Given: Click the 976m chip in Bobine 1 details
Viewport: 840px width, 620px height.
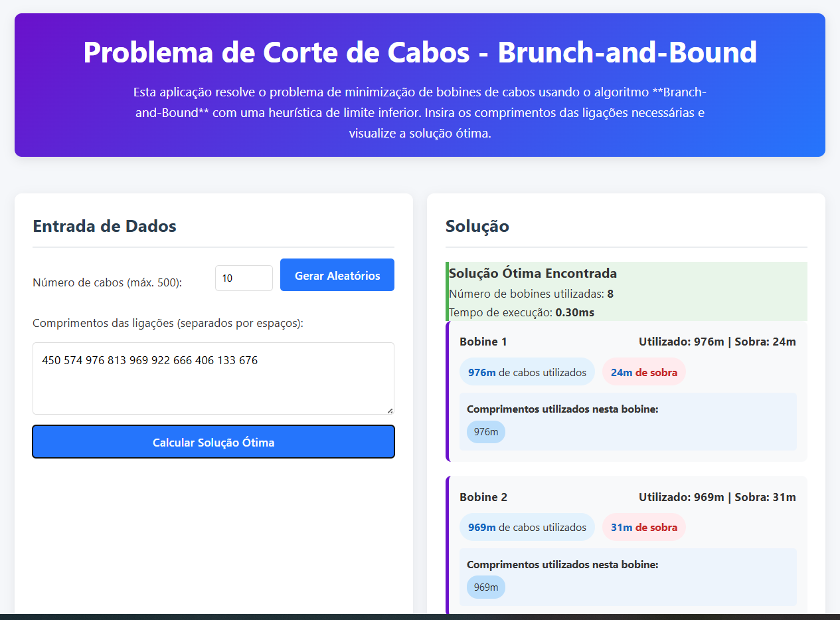Looking at the screenshot, I should pyautogui.click(x=485, y=431).
